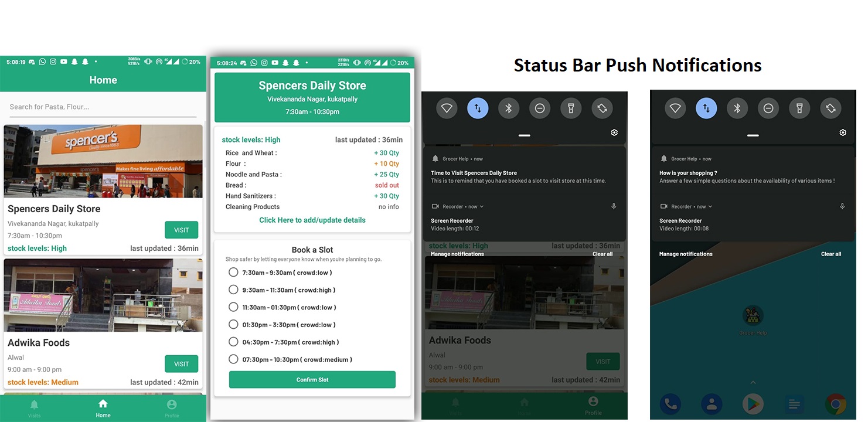Viewport: 868px width, 422px height.
Task: Tap YouTube icon in first phone status bar
Action: [63, 62]
